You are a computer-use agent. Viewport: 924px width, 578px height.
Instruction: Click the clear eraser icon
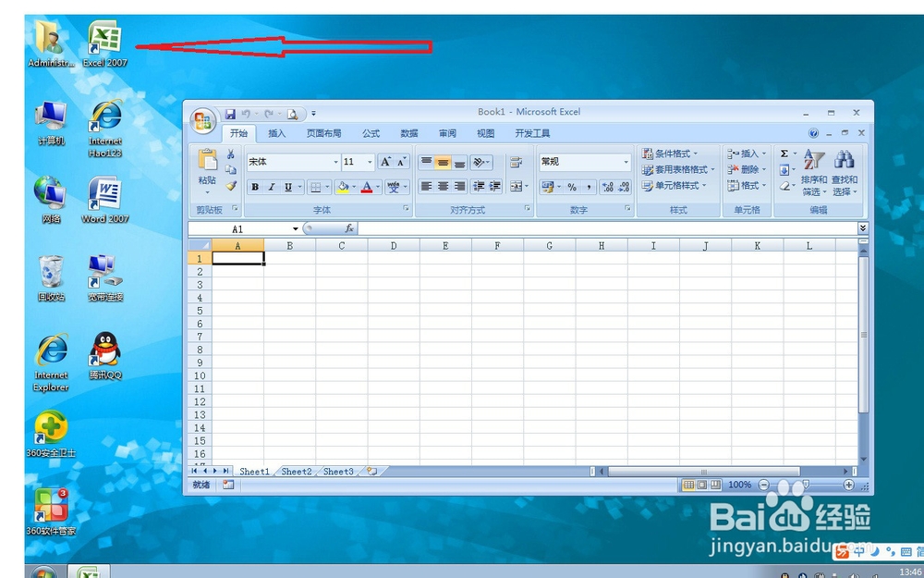click(x=784, y=186)
